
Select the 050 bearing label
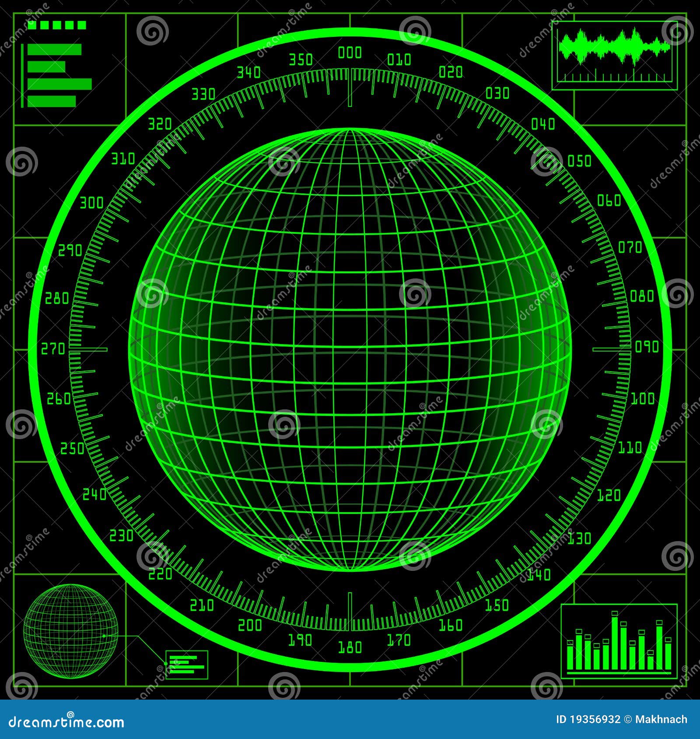coord(579,161)
